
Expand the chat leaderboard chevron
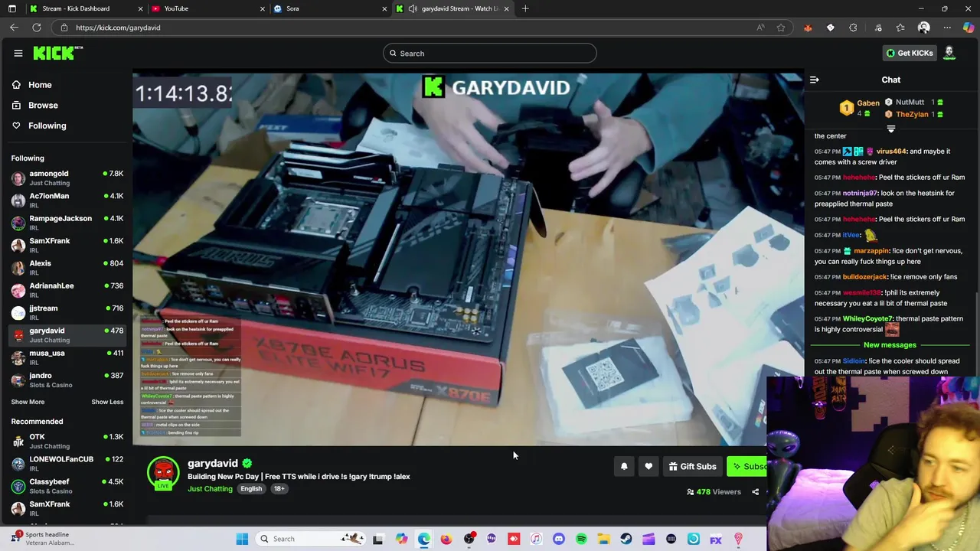[890, 129]
